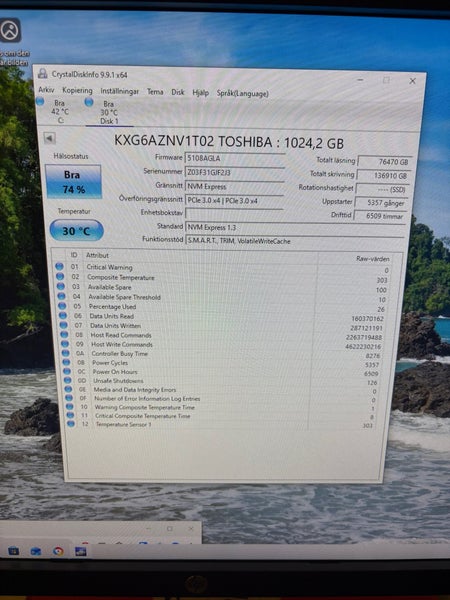
Task: Open the Tema menu
Action: pyautogui.click(x=155, y=92)
